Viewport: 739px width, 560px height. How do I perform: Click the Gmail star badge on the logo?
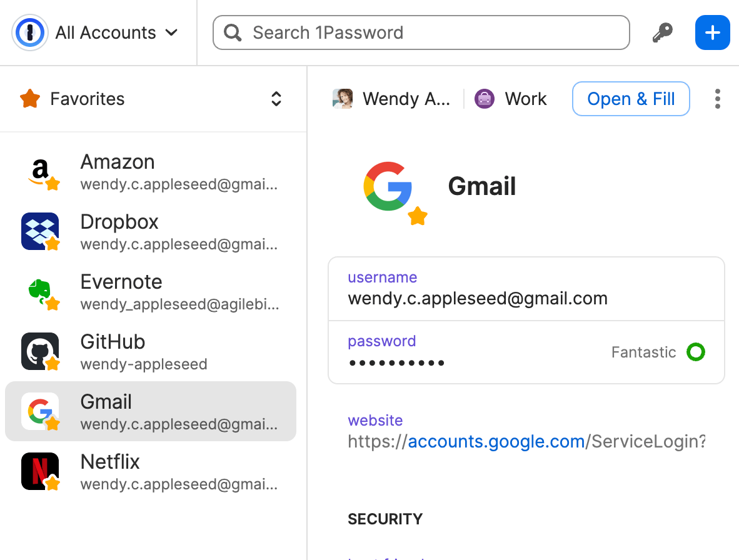point(418,217)
